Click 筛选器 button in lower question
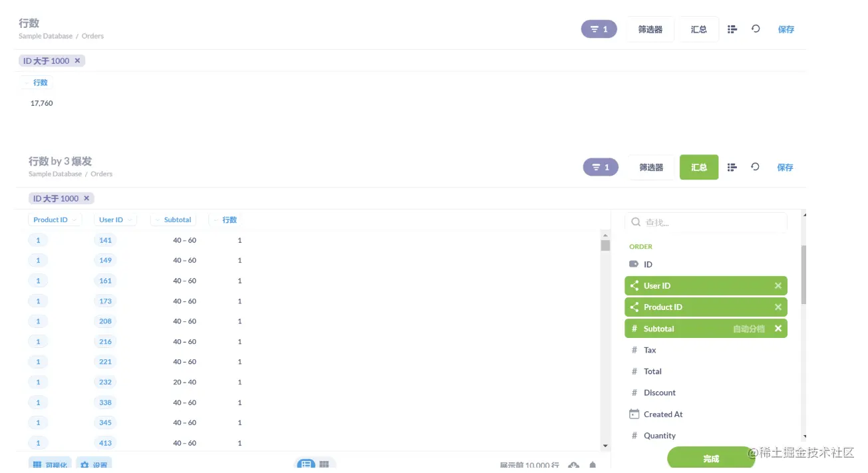This screenshot has height=473, width=868. 651,168
